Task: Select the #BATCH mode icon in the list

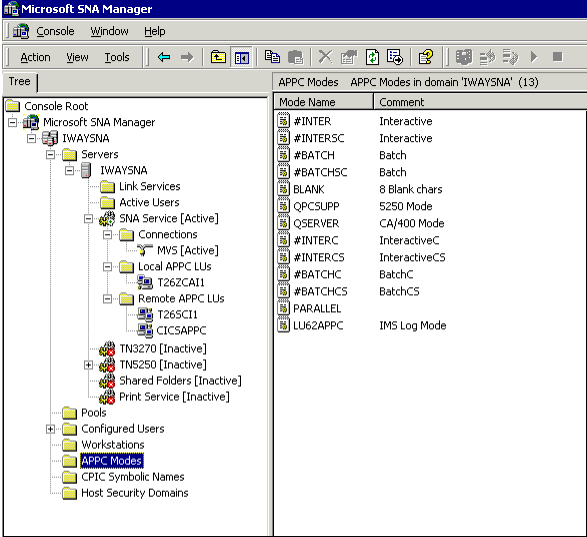Action: [x=283, y=155]
